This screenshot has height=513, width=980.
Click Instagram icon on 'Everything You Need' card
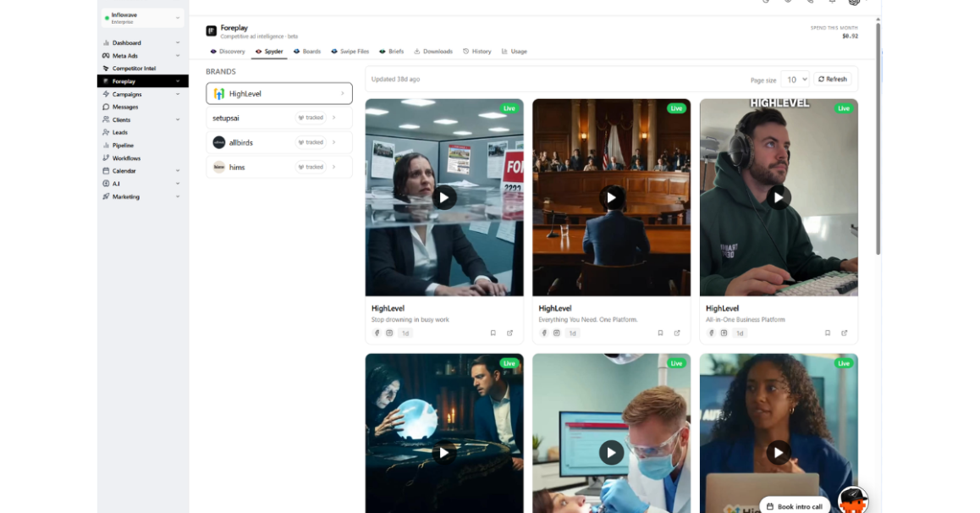pyautogui.click(x=556, y=333)
